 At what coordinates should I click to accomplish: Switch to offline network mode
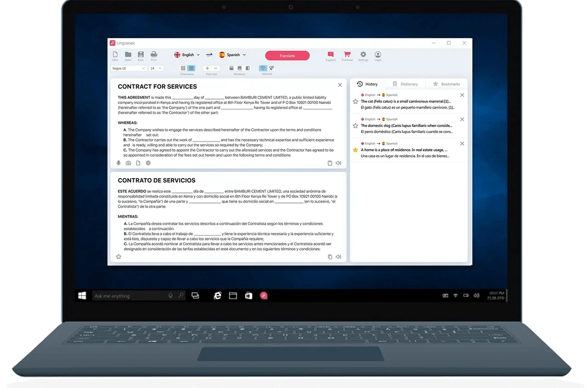[x=272, y=68]
